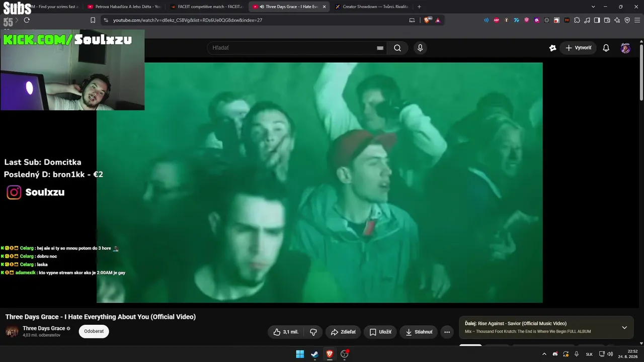Toggle the browser sidebar panel

point(597,20)
